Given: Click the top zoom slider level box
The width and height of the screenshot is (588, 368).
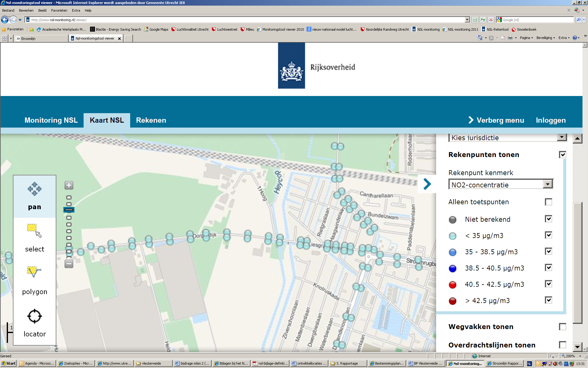Looking at the screenshot, I should [69, 197].
